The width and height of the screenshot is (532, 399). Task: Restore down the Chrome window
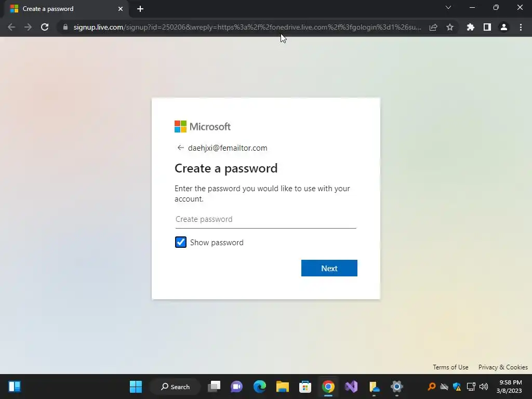coord(496,7)
